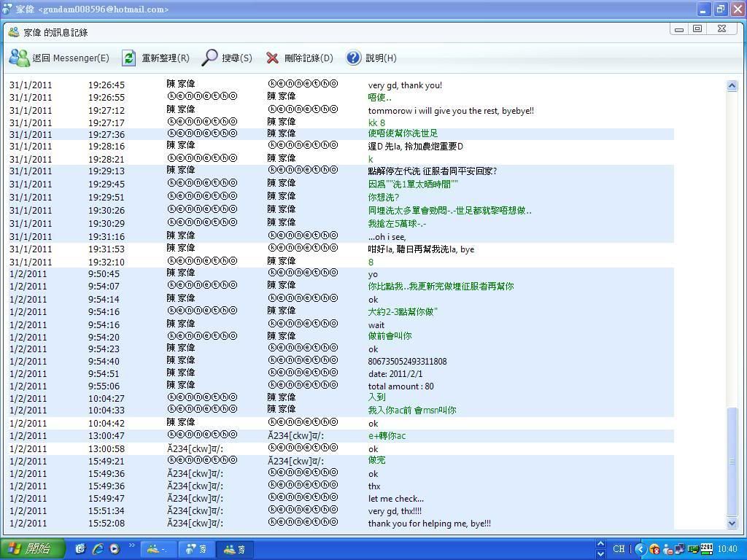Image resolution: width=747 pixels, height=560 pixels.
Task: Click the Messenger people icon in toolbar
Action: [19, 58]
